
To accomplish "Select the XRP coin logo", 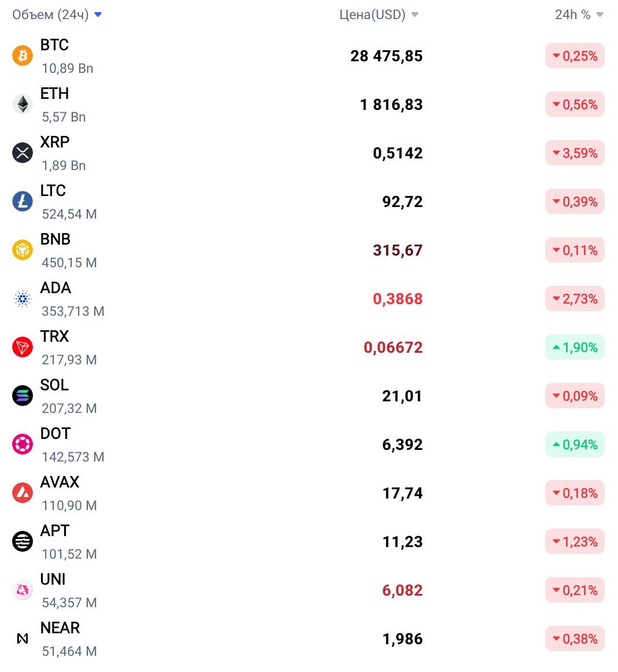I will [23, 153].
